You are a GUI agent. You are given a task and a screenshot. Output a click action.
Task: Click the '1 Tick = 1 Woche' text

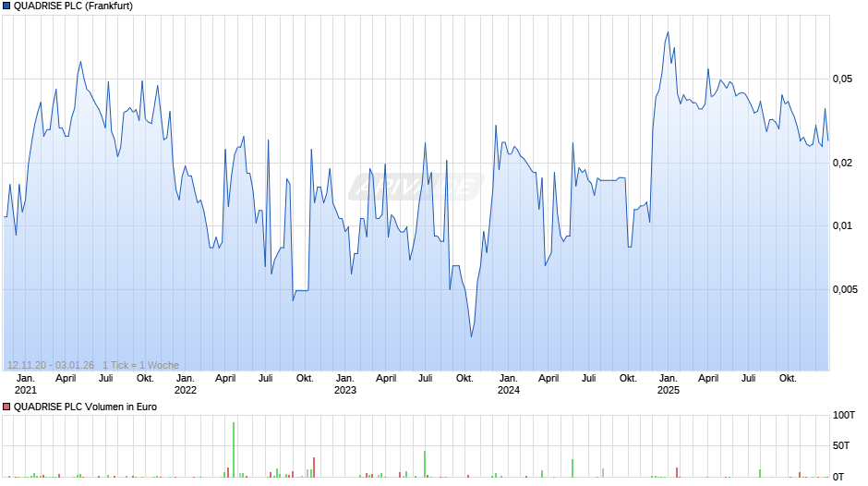[x=140, y=365]
